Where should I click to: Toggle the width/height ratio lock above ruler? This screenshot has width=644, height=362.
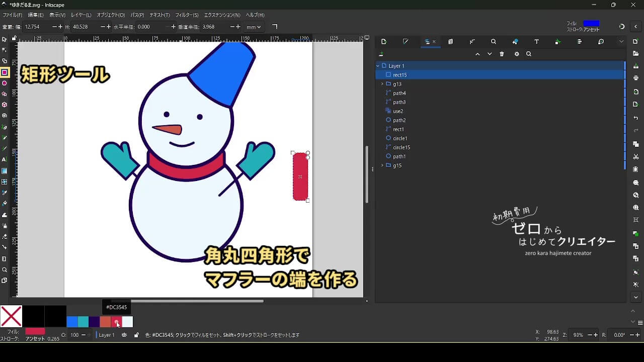pyautogui.click(x=14, y=38)
